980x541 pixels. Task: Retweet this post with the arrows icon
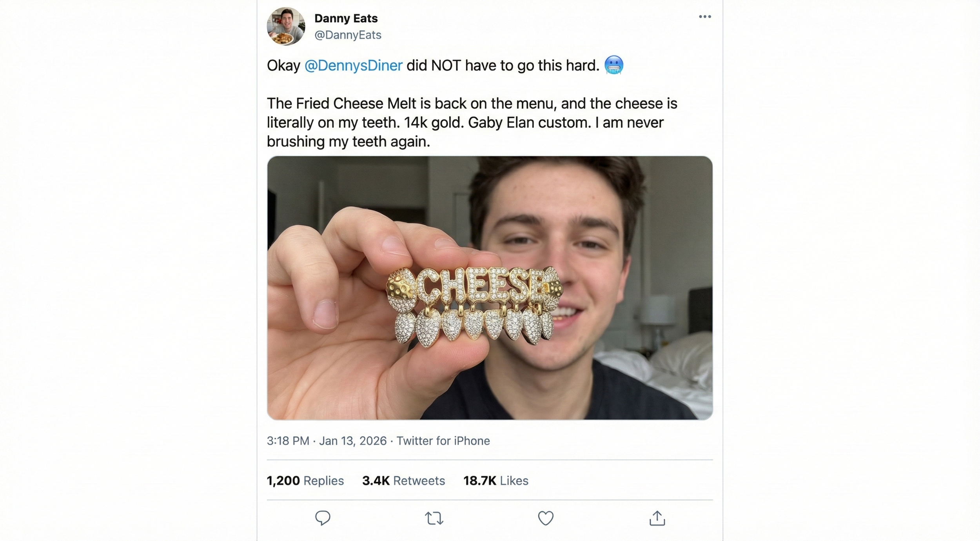click(434, 518)
